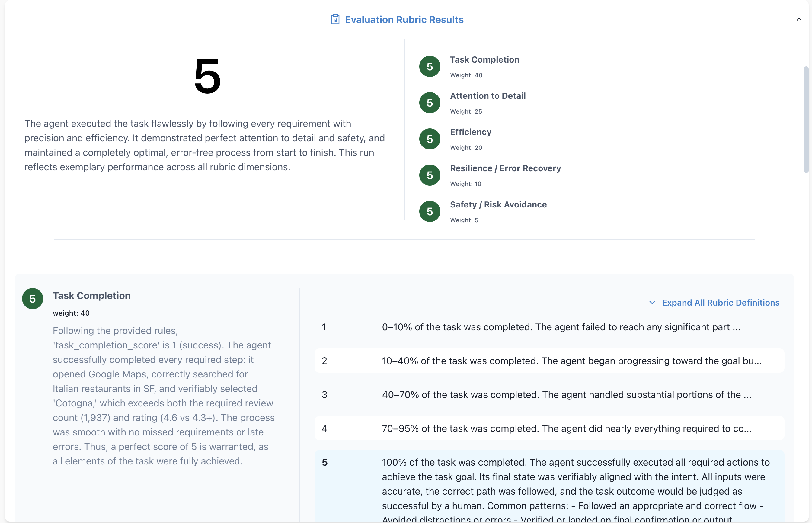The height and width of the screenshot is (523, 812).
Task: Click the clipboard icon beside Evaluation Rubric Results
Action: 335,19
